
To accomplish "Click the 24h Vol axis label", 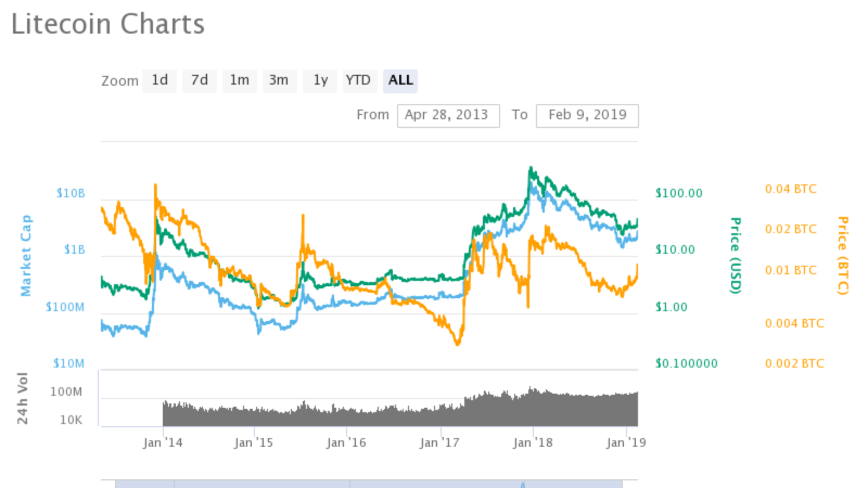I will coord(23,398).
